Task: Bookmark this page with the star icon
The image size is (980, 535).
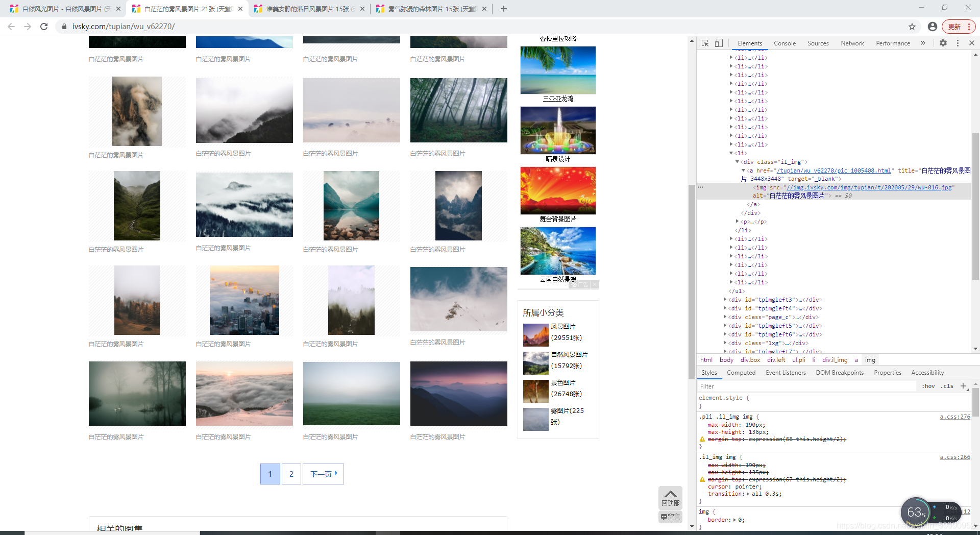Action: click(x=912, y=27)
